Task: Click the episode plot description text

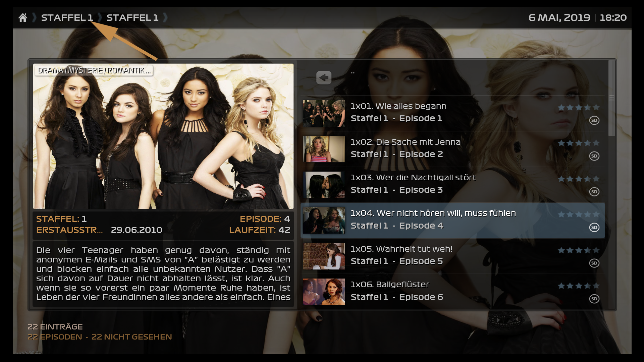Action: click(x=163, y=274)
